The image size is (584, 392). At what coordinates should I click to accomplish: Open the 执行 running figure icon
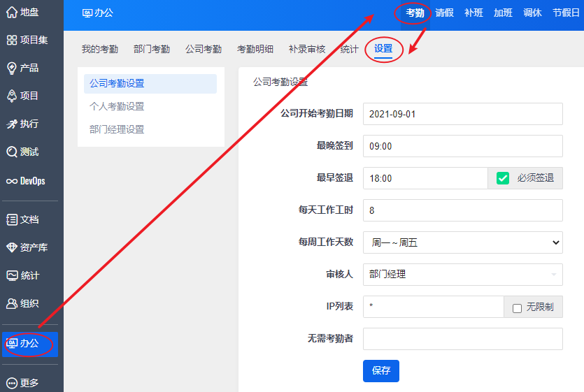(12, 124)
